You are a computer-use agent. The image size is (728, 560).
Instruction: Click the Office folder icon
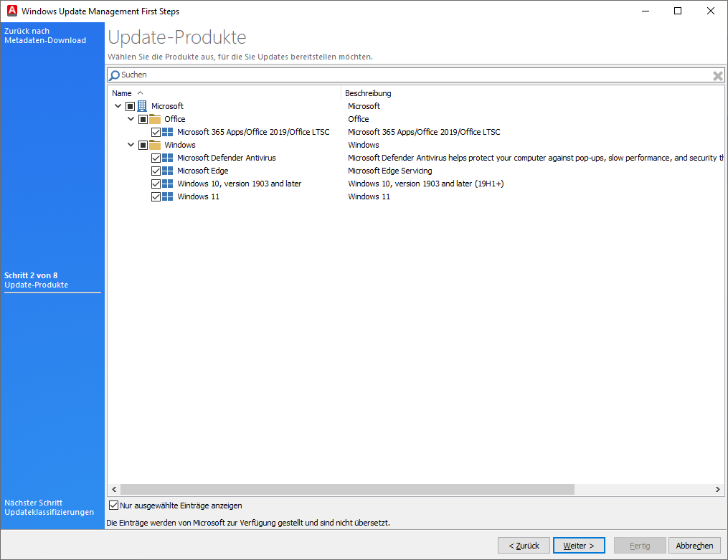[156, 118]
